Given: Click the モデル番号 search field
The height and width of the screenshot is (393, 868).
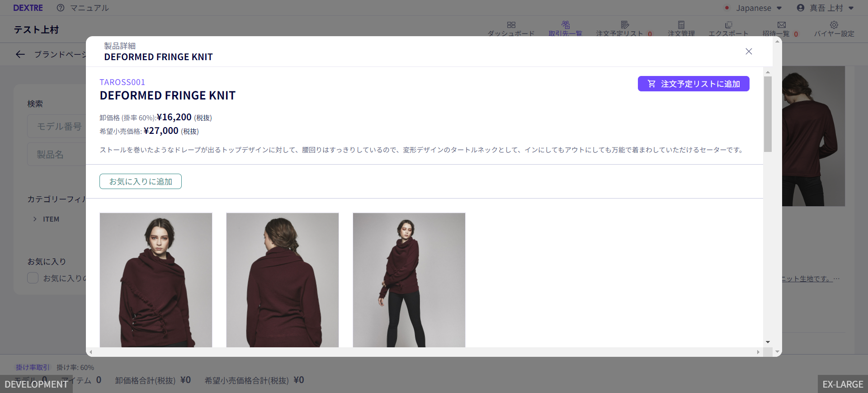Looking at the screenshot, I should click(57, 126).
